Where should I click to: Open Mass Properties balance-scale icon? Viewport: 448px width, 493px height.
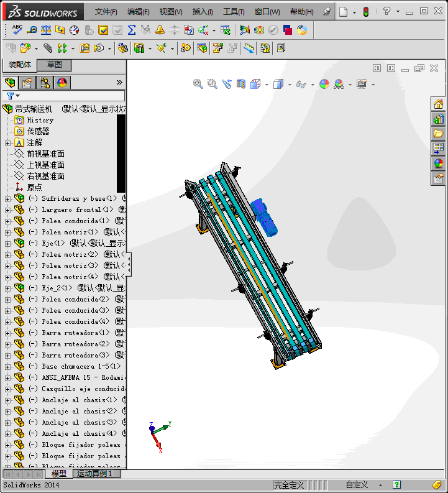46,30
